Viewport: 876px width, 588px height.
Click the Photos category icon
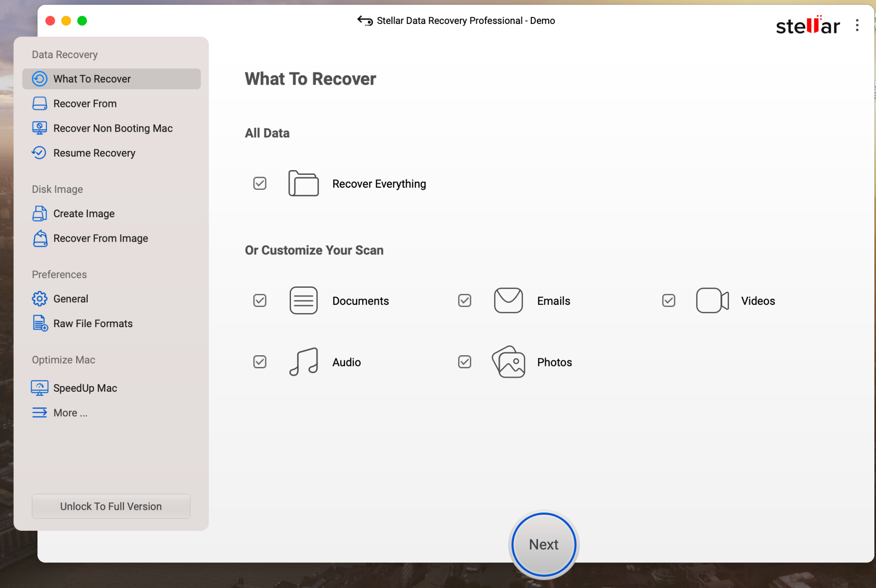click(x=509, y=362)
